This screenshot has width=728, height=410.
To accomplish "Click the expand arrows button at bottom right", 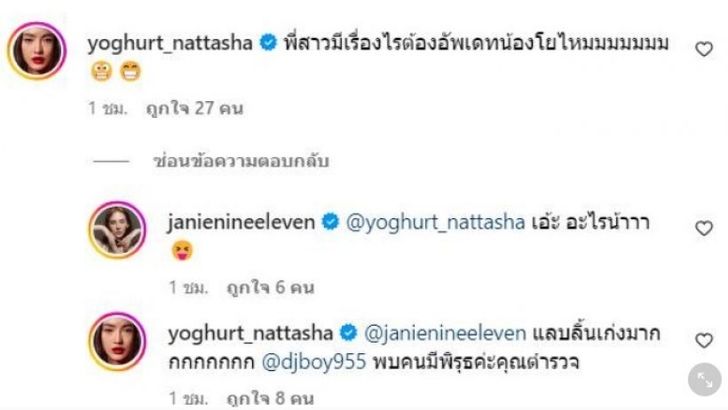I will [705, 380].
